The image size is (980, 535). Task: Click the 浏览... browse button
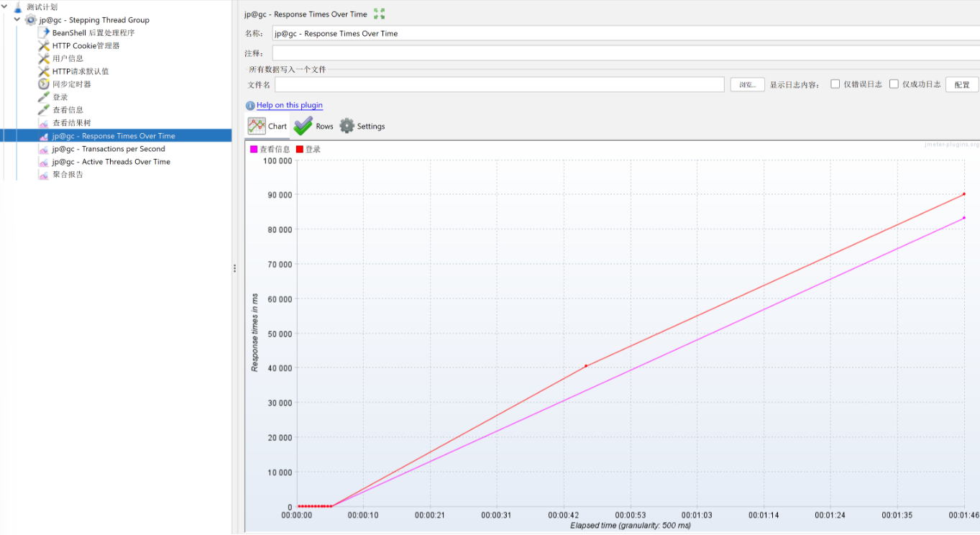pos(747,85)
